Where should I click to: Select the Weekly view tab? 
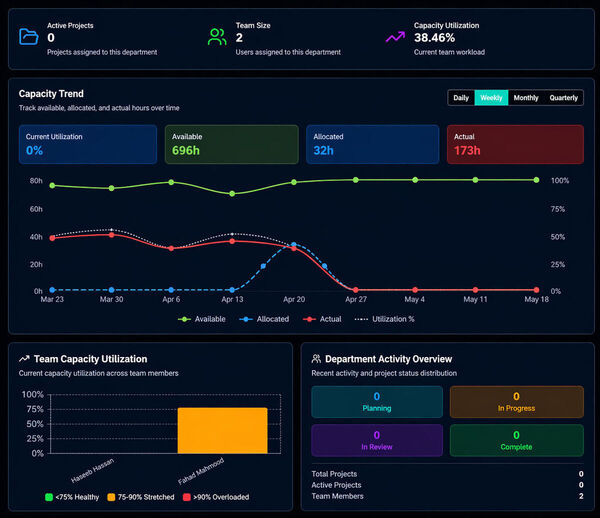(x=491, y=98)
